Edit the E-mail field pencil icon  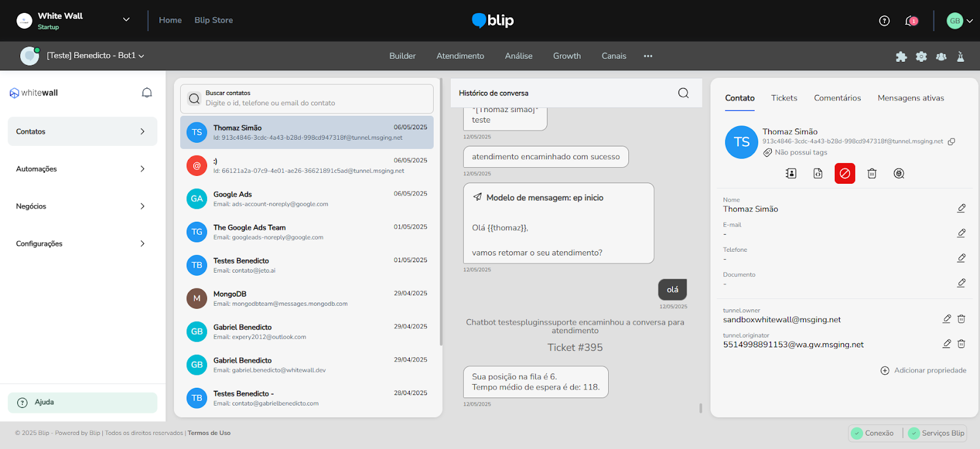961,233
